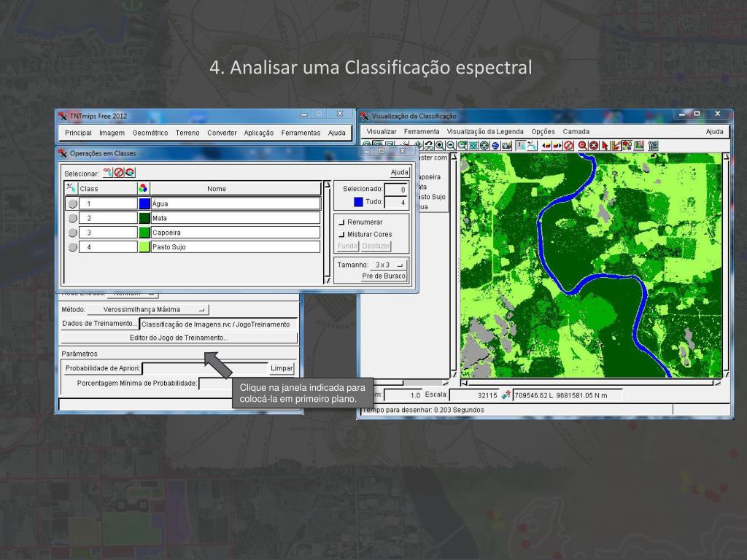Image resolution: width=747 pixels, height=560 pixels.
Task: Click the Pasto Sujo name field
Action: [x=236, y=246]
